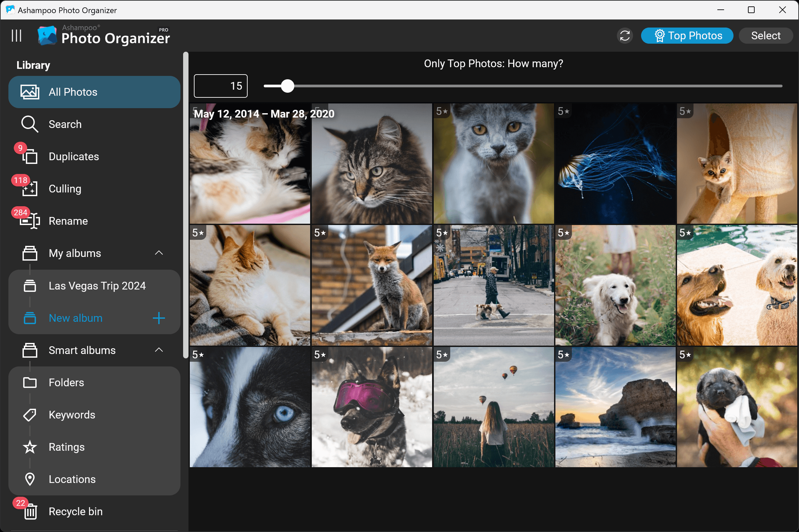Click the Select button top right

tap(767, 36)
